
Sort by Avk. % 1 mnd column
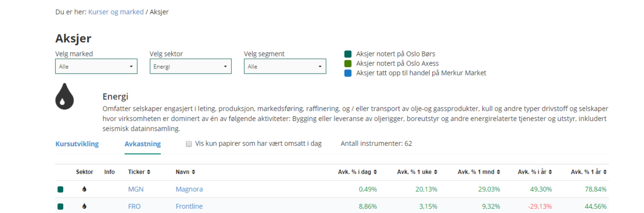(479, 172)
